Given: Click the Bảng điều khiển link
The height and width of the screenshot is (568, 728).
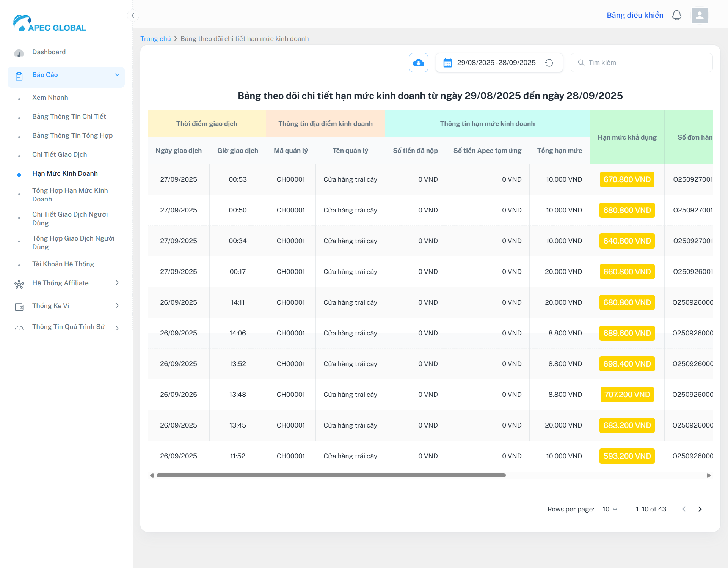Looking at the screenshot, I should [x=635, y=15].
